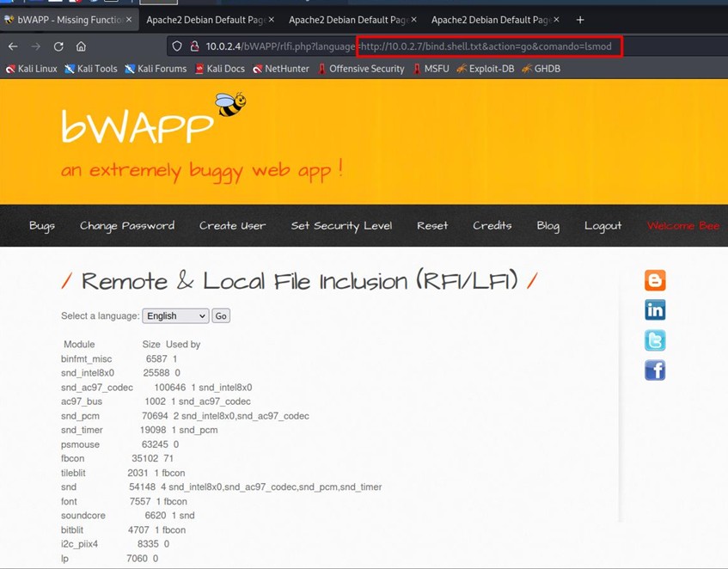Go to the browser home page
Screen dimensions: 728x569
(81, 46)
